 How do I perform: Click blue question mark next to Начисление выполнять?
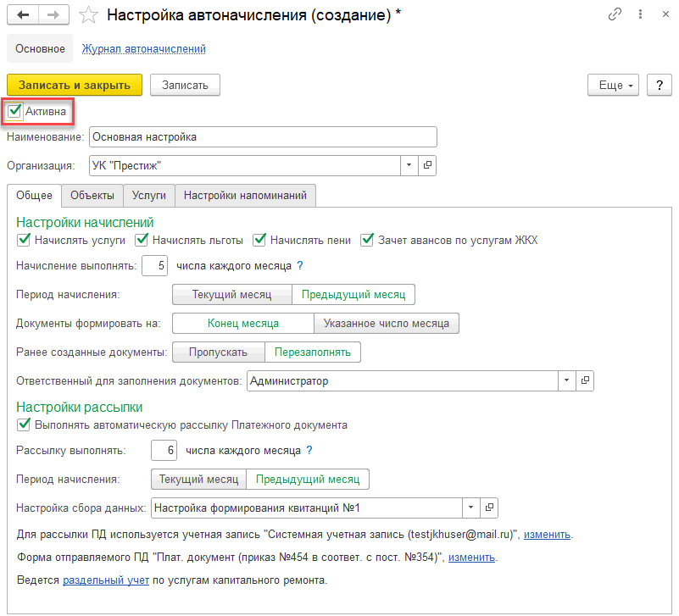(300, 265)
